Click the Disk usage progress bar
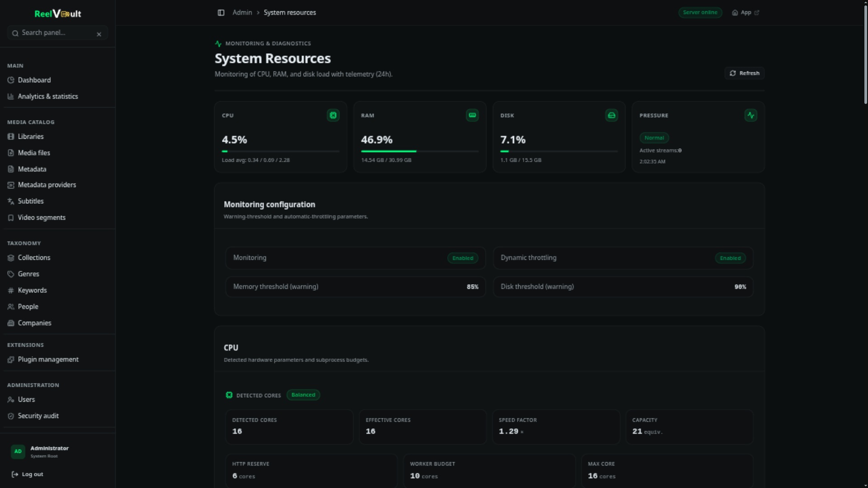This screenshot has width=868, height=488. coord(559,151)
